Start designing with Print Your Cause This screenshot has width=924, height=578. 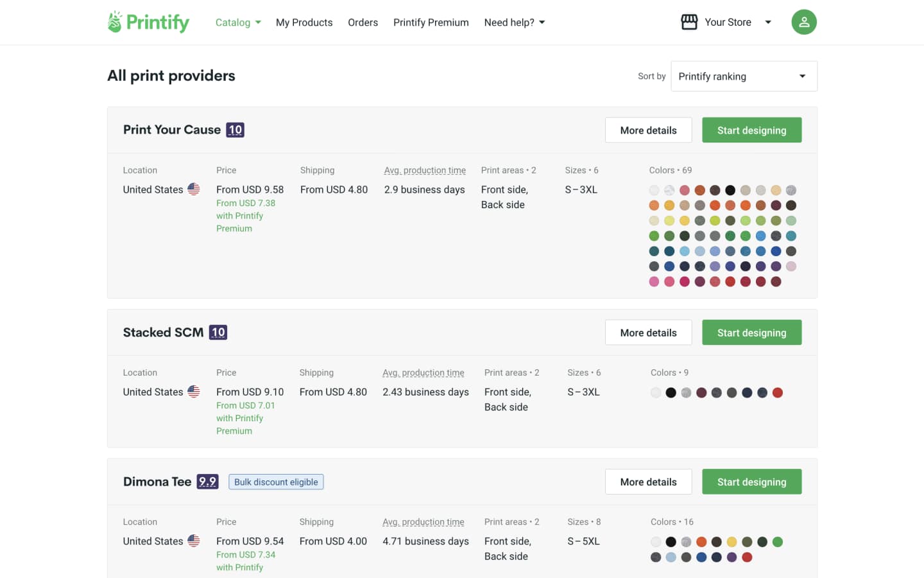(x=751, y=130)
